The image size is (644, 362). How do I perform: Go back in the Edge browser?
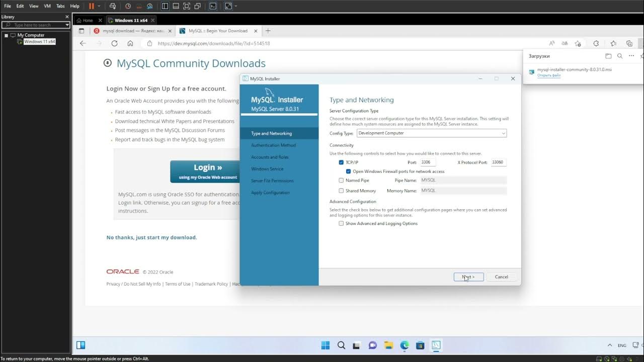click(83, 43)
